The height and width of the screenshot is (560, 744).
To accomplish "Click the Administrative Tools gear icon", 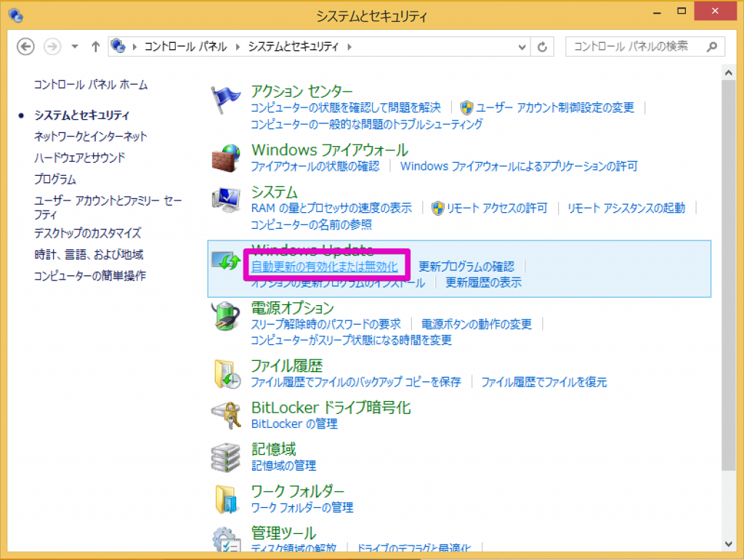I will coord(226,540).
